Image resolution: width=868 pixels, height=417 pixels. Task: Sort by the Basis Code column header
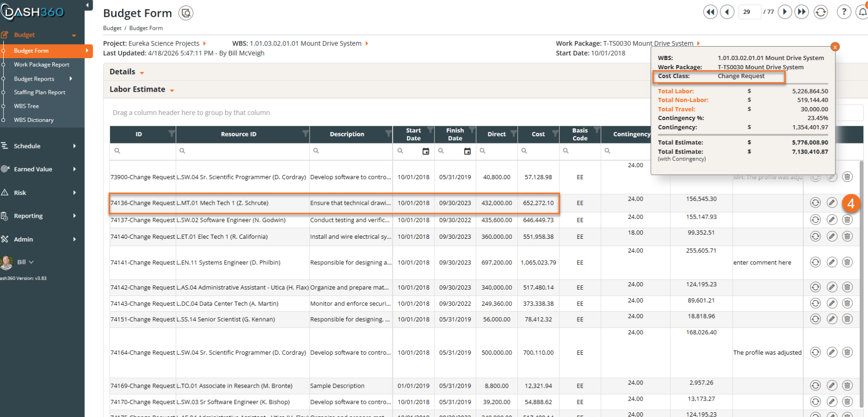coord(580,134)
